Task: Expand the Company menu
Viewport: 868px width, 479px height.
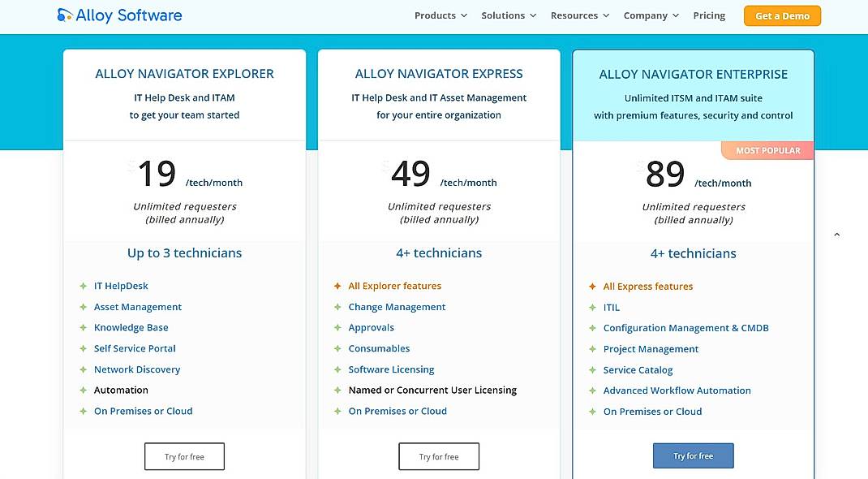Action: pos(651,15)
